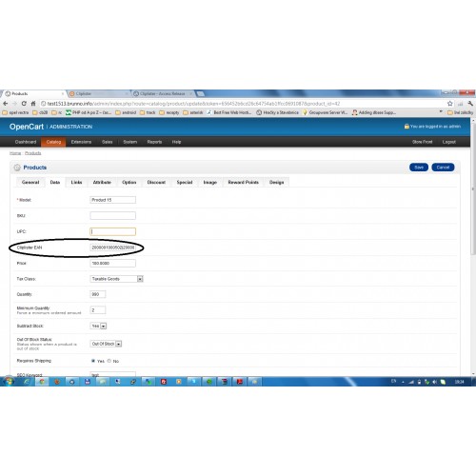Open the Catalog menu
The width and height of the screenshot is (476, 476).
[x=53, y=142]
